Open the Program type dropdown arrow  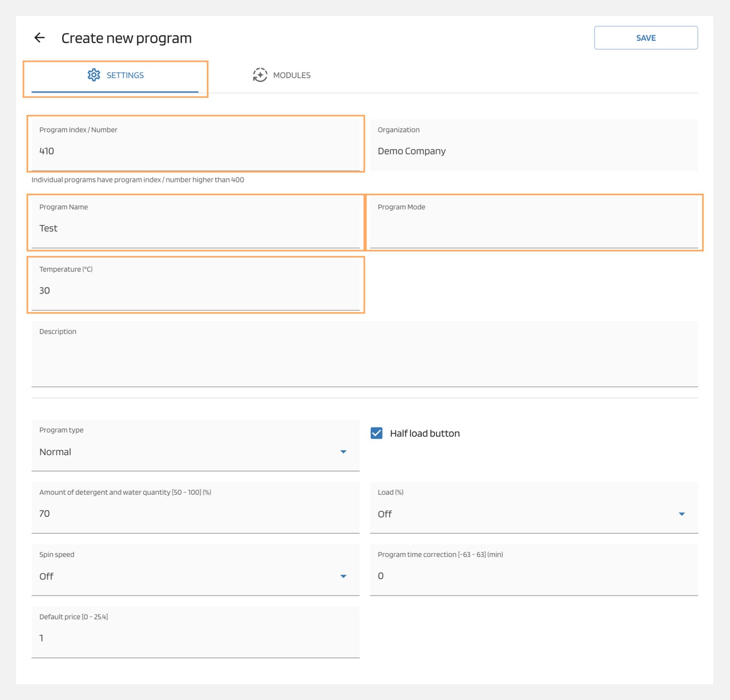344,452
